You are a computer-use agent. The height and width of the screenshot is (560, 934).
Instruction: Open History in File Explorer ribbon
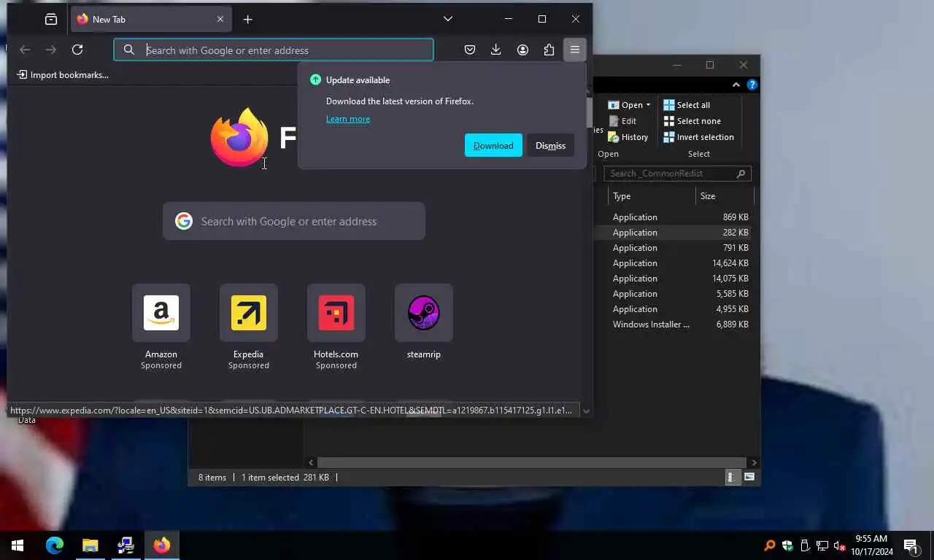click(628, 137)
